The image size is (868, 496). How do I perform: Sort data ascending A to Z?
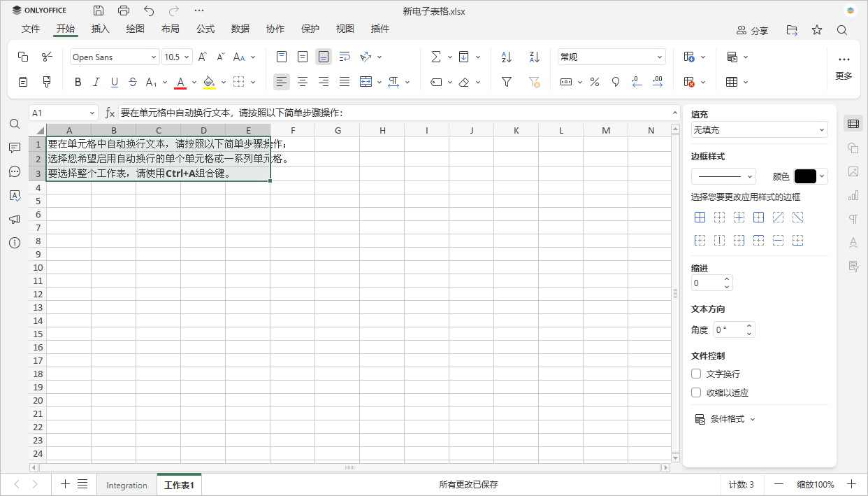point(505,57)
